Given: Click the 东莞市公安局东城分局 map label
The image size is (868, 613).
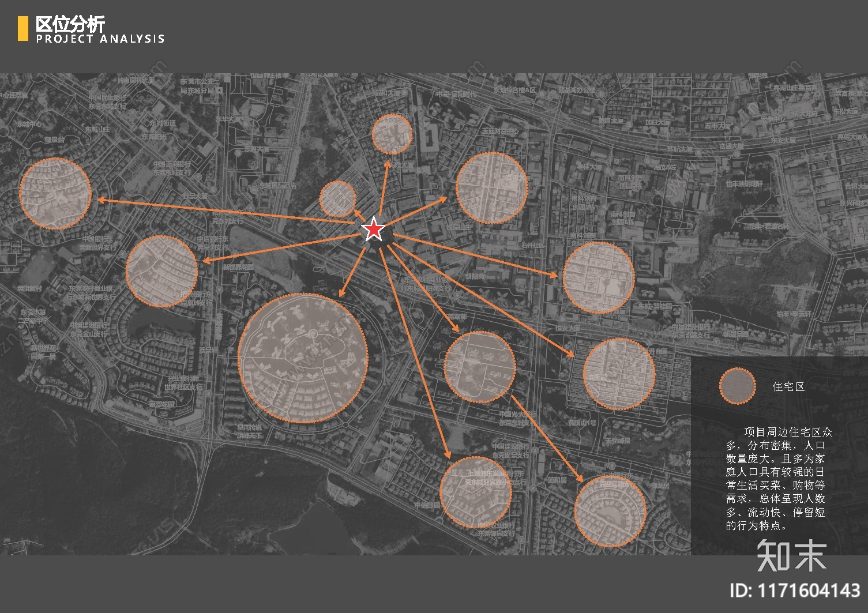Looking at the screenshot, I should (x=197, y=86).
